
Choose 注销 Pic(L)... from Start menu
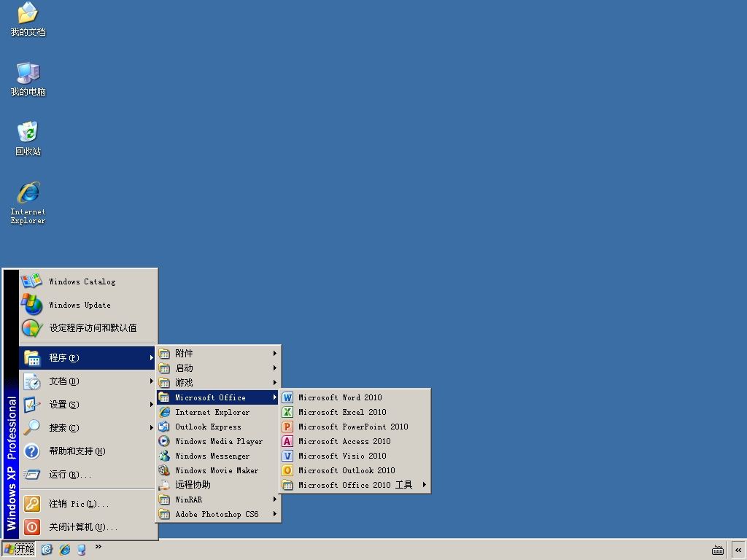point(88,503)
